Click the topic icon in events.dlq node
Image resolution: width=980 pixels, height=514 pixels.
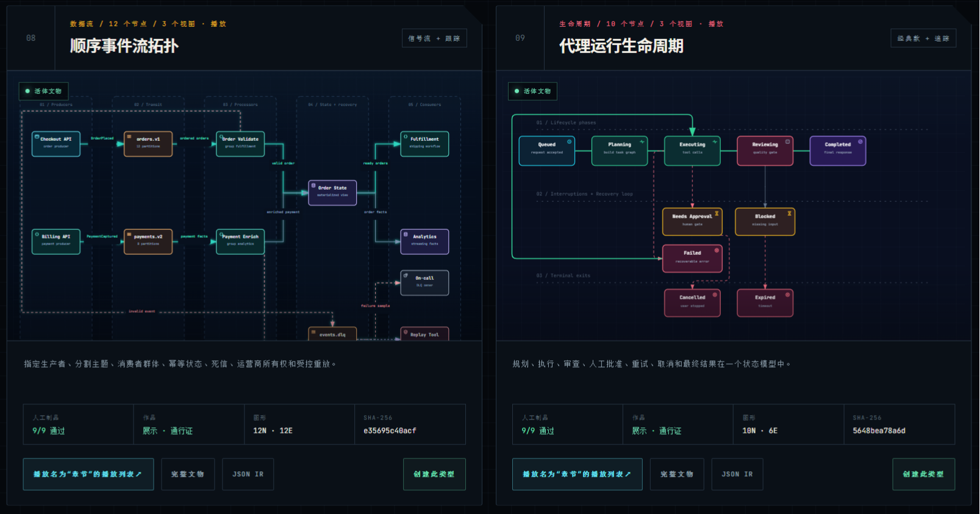313,332
